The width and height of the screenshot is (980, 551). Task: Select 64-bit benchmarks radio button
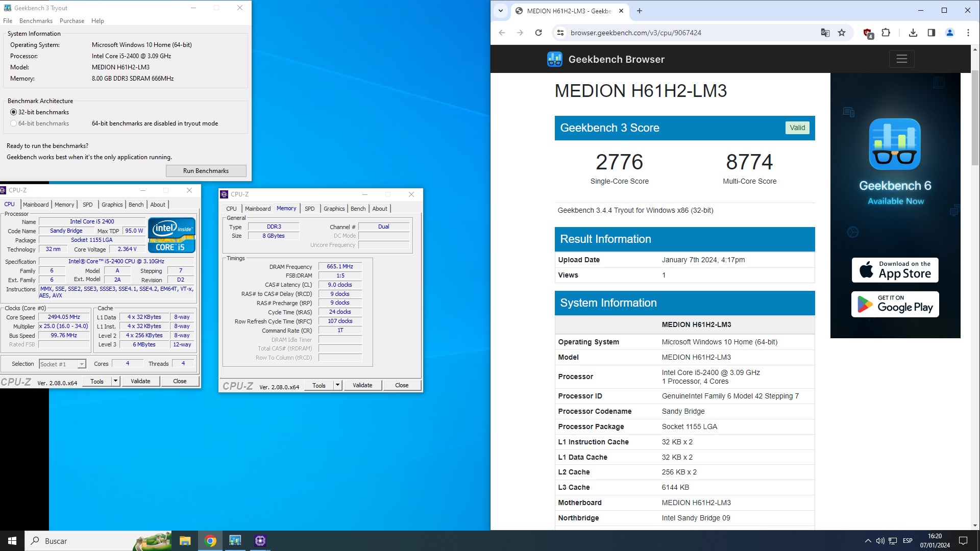13,123
